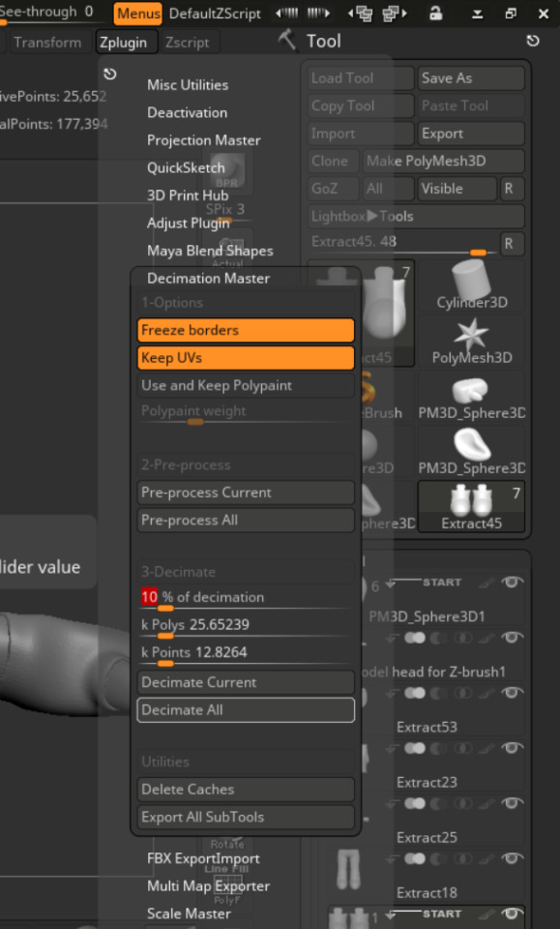Click subtract crescent icon in Extract18 row
The height and width of the screenshot is (929, 560).
click(x=439, y=858)
